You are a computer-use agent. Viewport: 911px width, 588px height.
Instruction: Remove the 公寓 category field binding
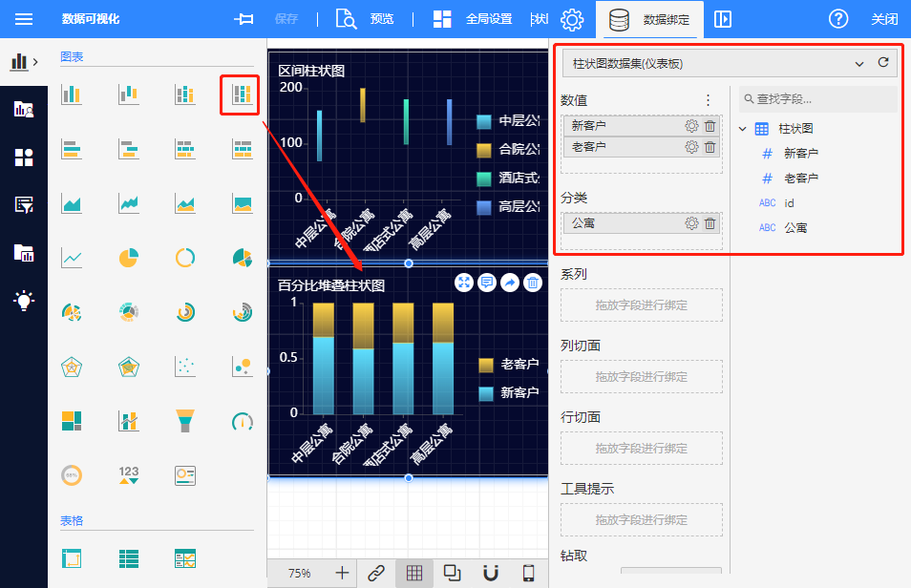pyautogui.click(x=710, y=223)
